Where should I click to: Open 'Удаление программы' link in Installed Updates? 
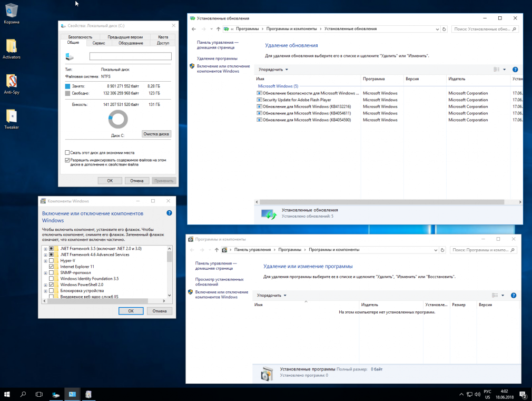pos(217,58)
